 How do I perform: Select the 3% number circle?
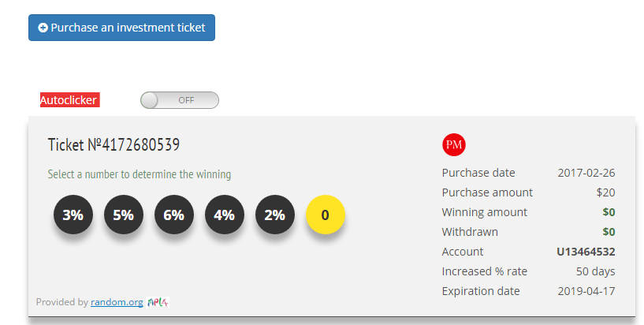click(x=73, y=215)
